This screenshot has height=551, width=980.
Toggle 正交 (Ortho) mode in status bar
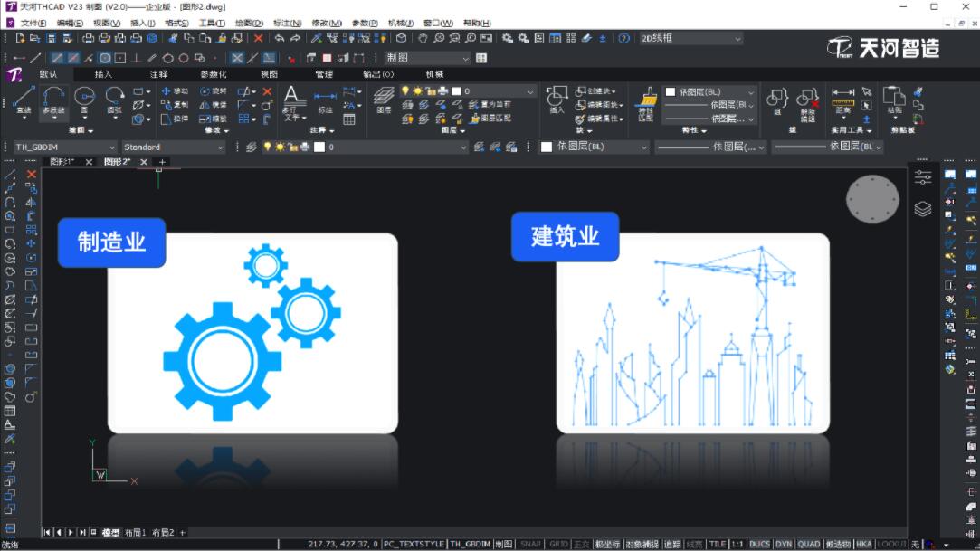[581, 544]
